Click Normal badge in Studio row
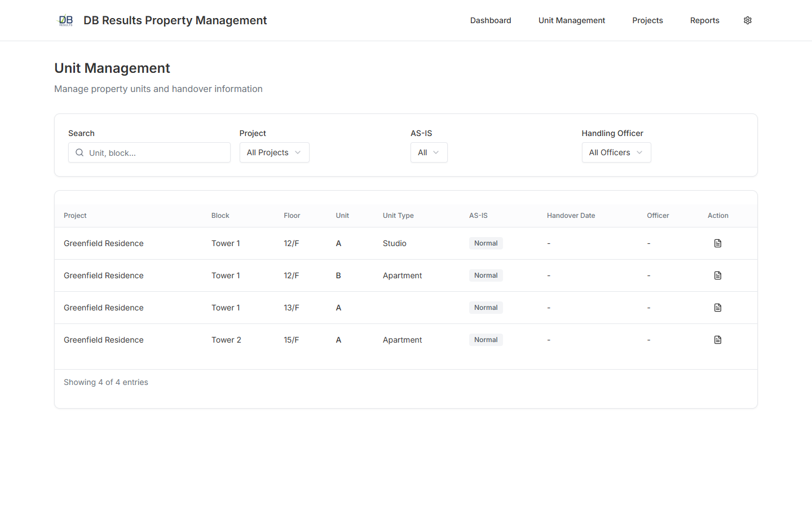Image resolution: width=812 pixels, height=508 pixels. [x=486, y=243]
